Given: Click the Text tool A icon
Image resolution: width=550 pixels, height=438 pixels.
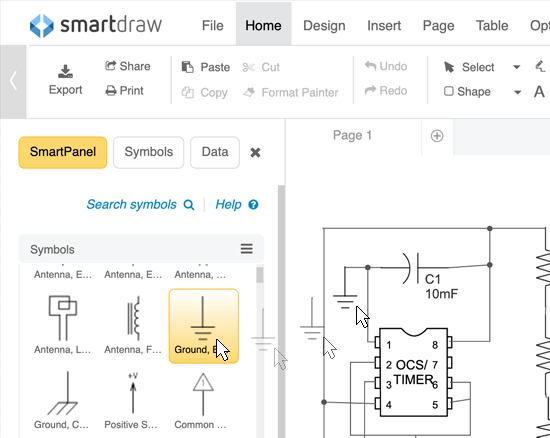Looking at the screenshot, I should (539, 92).
